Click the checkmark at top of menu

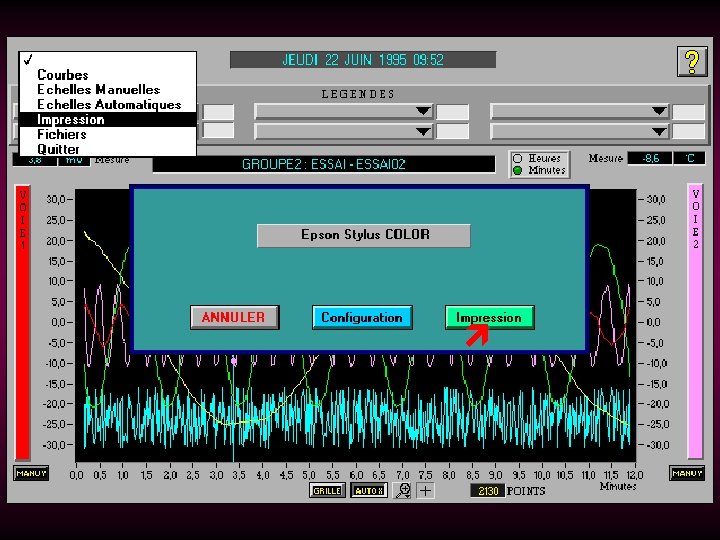[x=28, y=60]
